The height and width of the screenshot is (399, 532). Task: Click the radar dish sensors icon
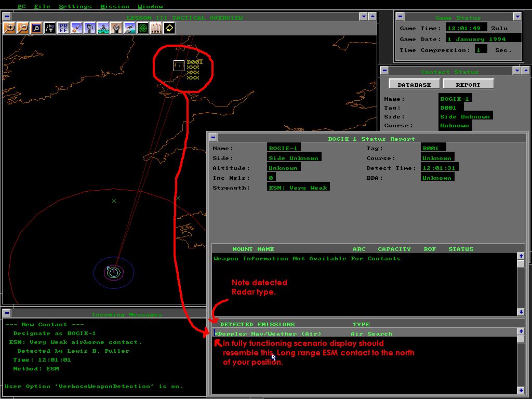coord(89,28)
